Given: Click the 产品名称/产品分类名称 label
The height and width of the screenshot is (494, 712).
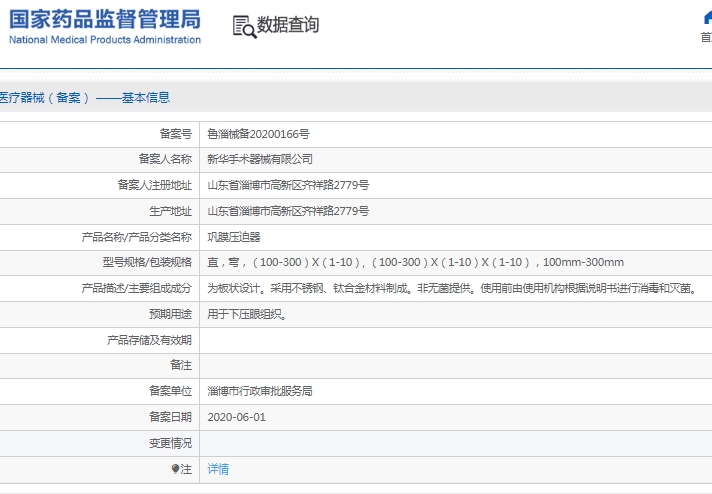Looking at the screenshot, I should tap(136, 237).
